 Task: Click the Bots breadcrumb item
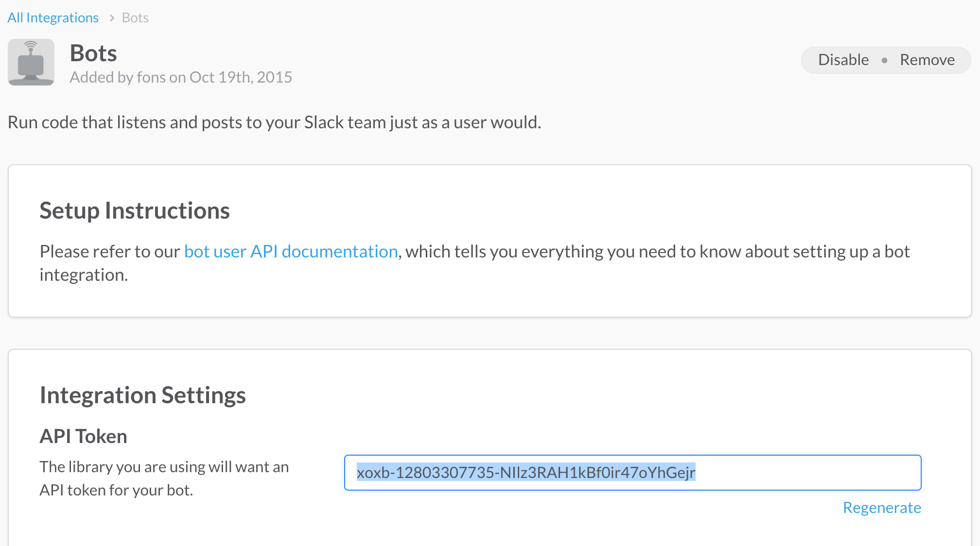point(135,18)
